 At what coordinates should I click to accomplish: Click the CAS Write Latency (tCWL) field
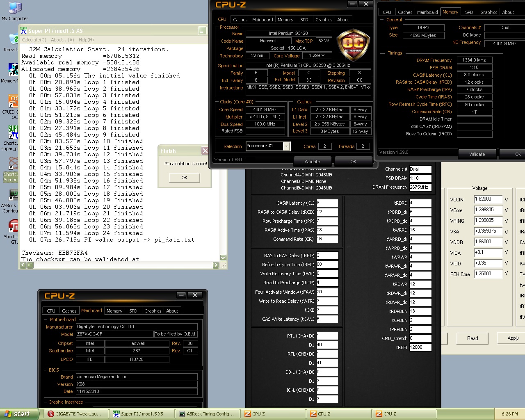coord(327,319)
